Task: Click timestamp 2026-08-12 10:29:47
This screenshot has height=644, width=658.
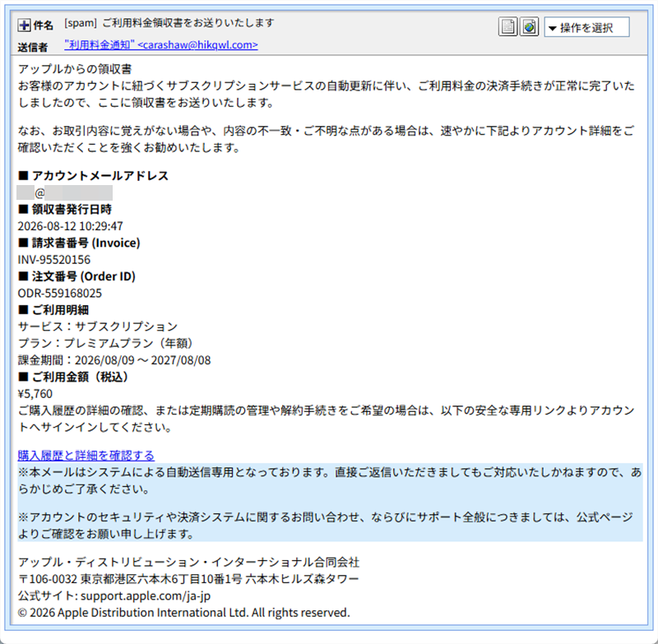Action: click(x=70, y=226)
